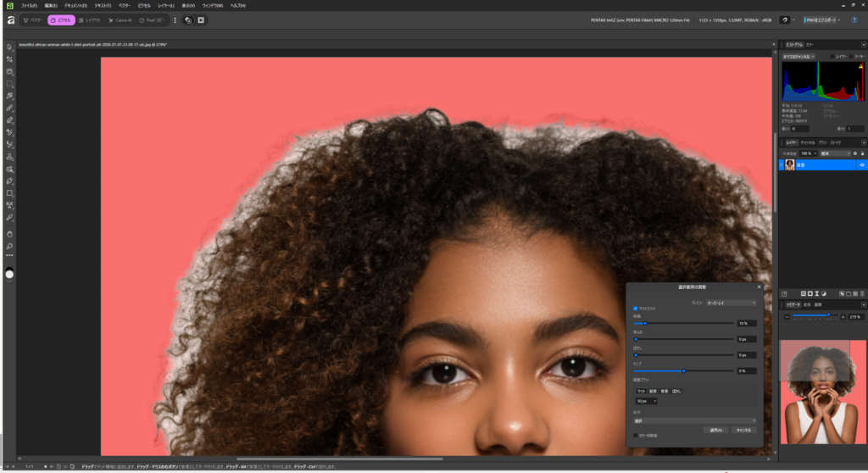Open the 出力 output dropdown
This screenshot has height=473, width=868.
[694, 420]
